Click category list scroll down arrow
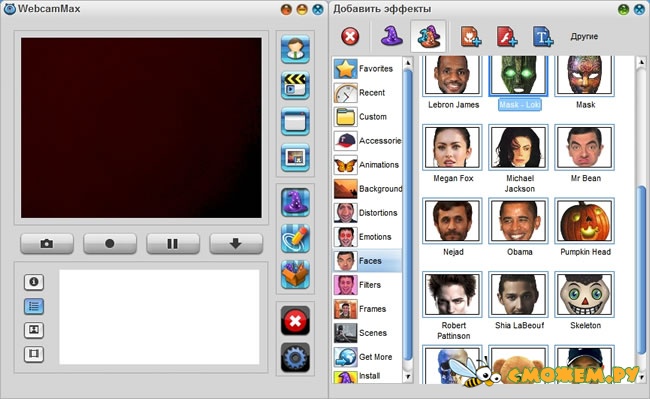 [408, 377]
